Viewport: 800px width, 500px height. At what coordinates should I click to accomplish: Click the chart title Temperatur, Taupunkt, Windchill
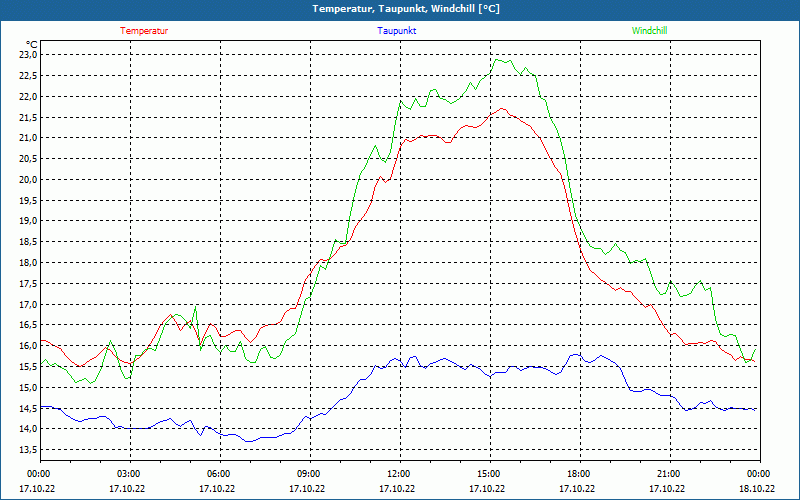tap(406, 9)
